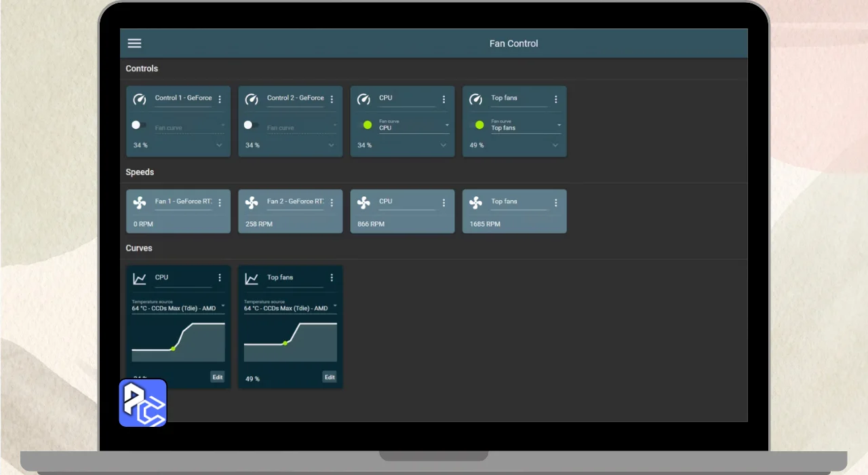Click Edit on the CPU curve card
Screen dimensions: 868x475
point(217,377)
